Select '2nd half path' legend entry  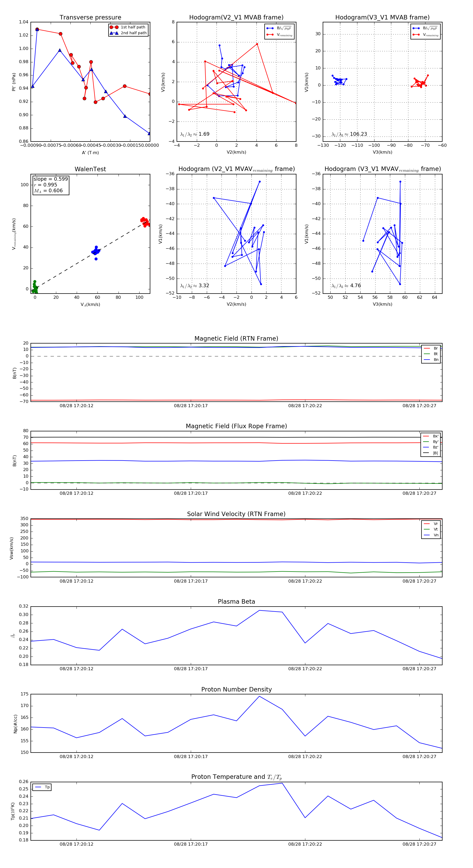(x=128, y=33)
